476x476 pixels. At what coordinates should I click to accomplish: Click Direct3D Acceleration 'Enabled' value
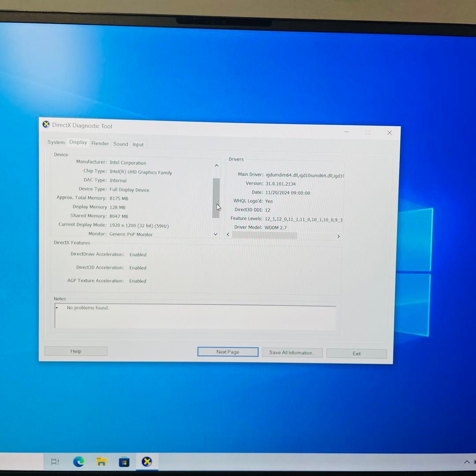click(x=138, y=268)
